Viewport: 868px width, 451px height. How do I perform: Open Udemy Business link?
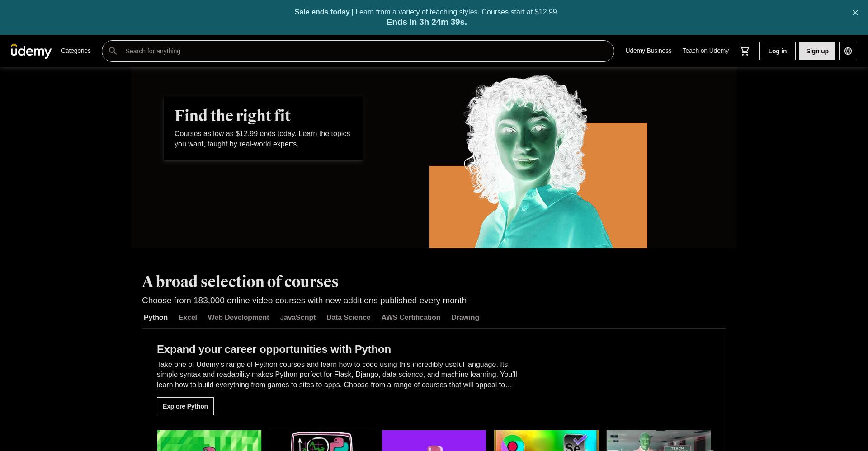pyautogui.click(x=648, y=51)
